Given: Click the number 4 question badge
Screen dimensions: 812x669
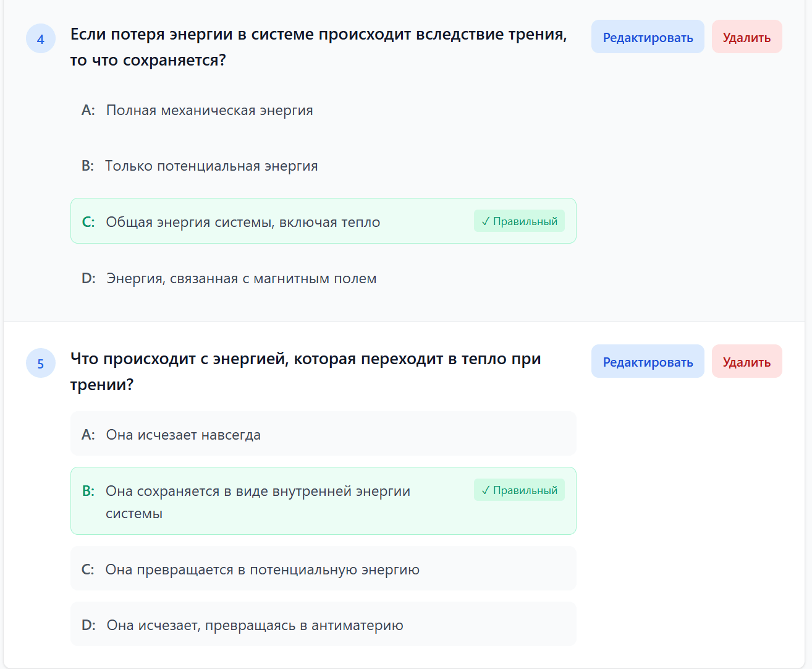Looking at the screenshot, I should [x=41, y=39].
